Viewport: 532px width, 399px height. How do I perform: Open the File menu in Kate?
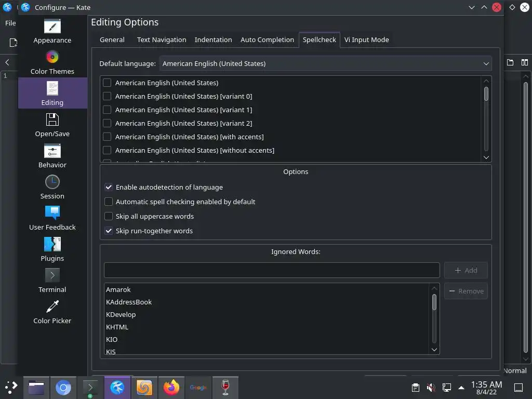point(10,23)
